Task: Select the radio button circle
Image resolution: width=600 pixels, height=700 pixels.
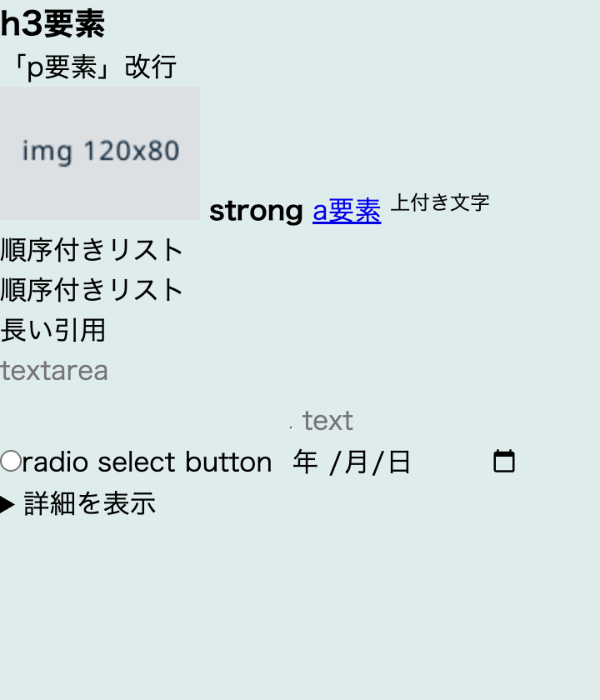Action: click(x=11, y=461)
